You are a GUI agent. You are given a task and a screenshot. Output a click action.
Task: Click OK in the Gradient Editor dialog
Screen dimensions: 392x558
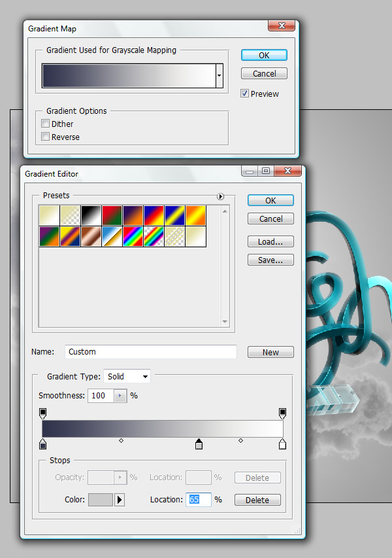(x=271, y=200)
